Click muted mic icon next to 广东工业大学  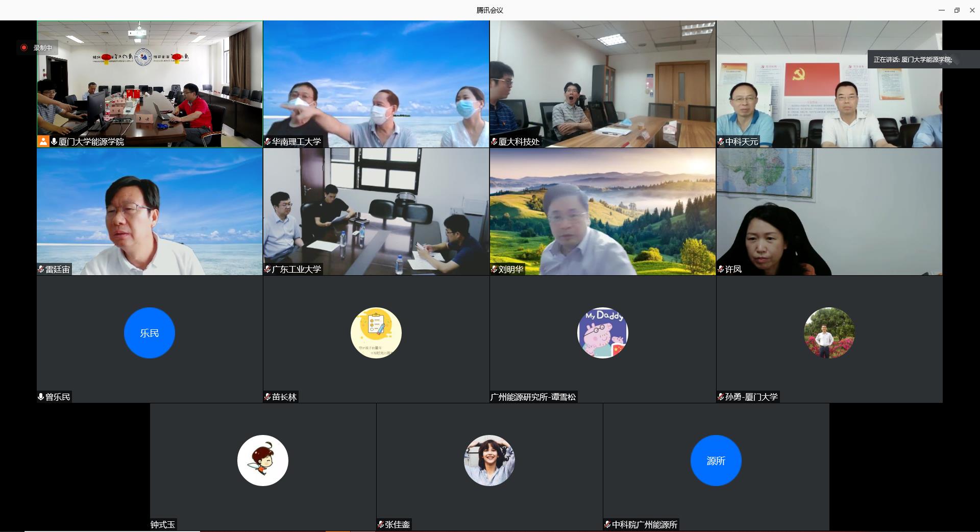coord(267,269)
